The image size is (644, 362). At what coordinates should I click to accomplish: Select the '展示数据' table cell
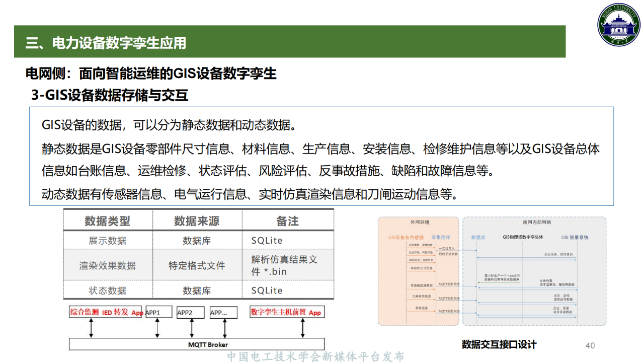pyautogui.click(x=108, y=241)
